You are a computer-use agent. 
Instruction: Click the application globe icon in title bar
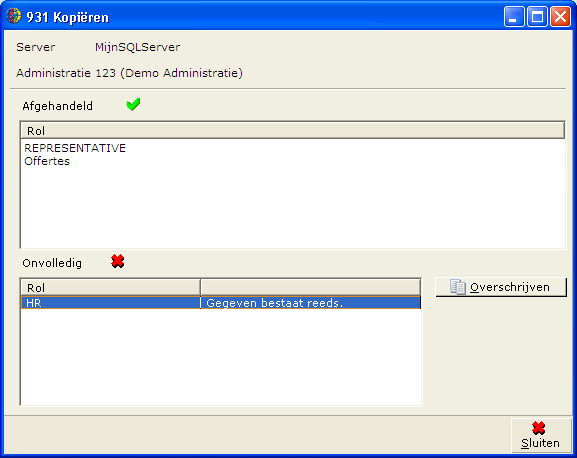coord(14,16)
